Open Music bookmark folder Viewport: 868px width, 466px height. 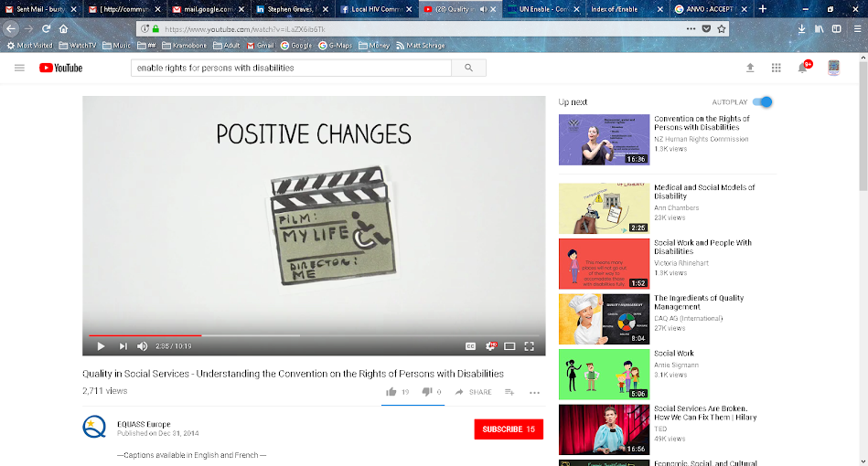click(117, 46)
